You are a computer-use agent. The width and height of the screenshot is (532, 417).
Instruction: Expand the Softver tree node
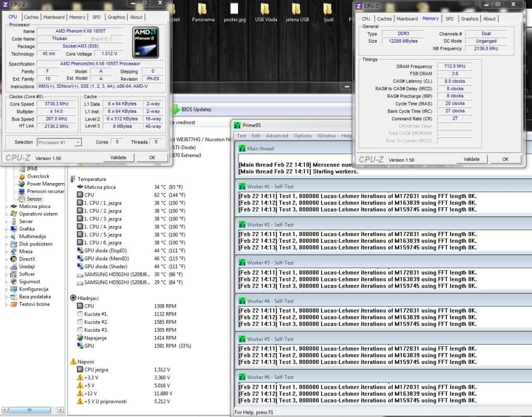pyautogui.click(x=6, y=275)
